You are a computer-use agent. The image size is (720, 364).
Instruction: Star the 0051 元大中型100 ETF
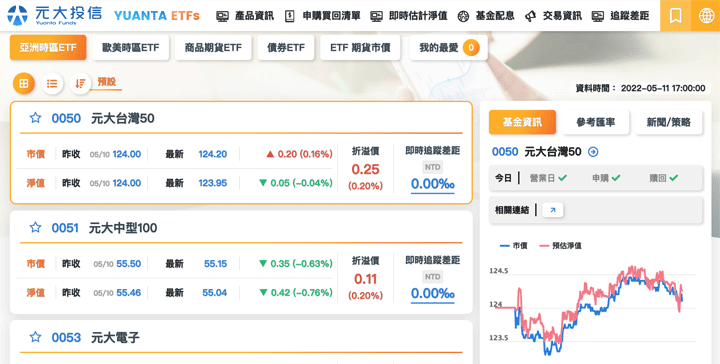pyautogui.click(x=35, y=227)
